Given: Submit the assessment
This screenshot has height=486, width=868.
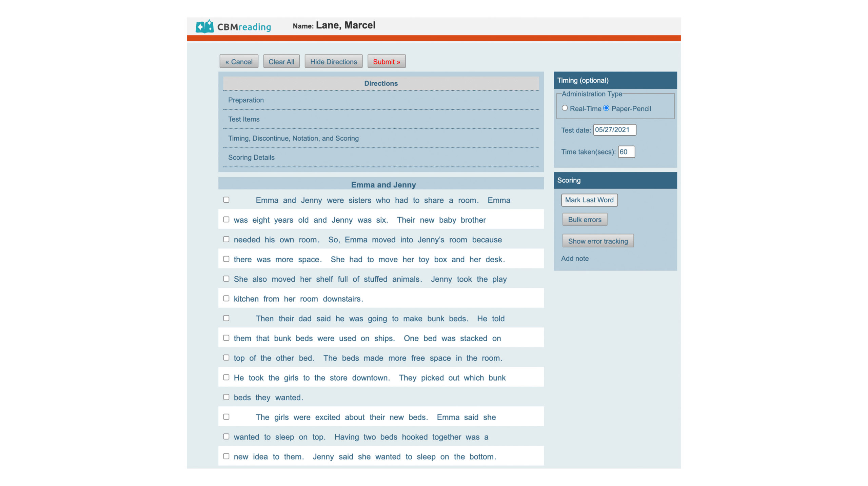Looking at the screenshot, I should (387, 61).
